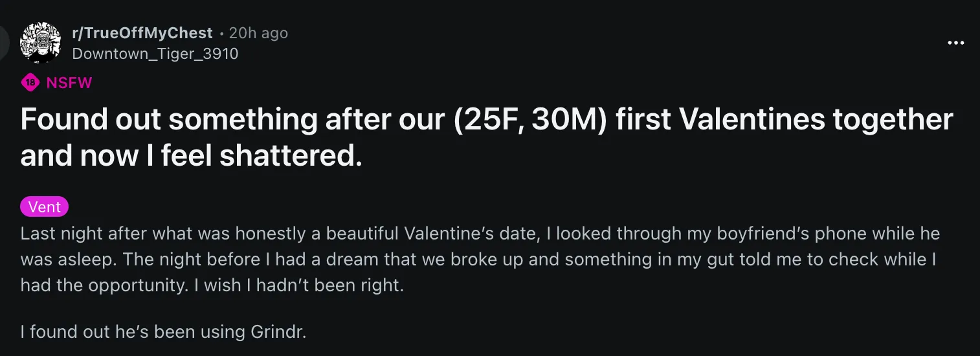Screen dimensions: 980x356
Task: Click the pink NSFW label text
Action: (x=69, y=83)
